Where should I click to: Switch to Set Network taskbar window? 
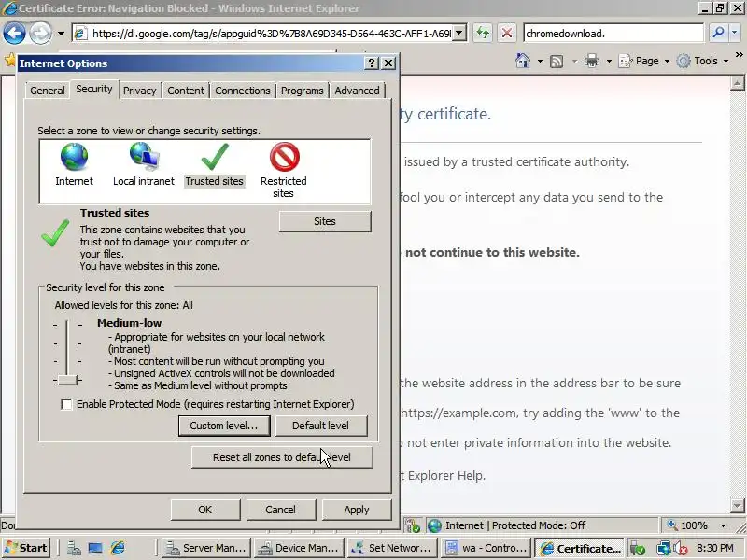pos(392,548)
